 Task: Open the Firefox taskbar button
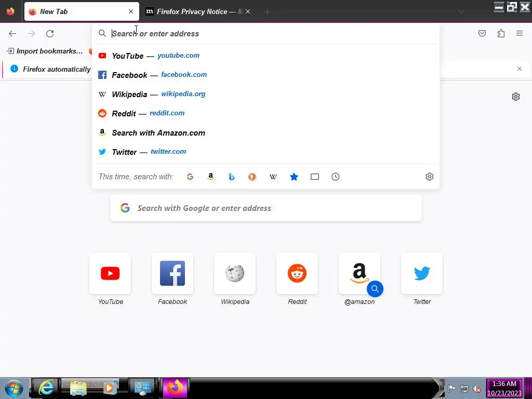click(175, 388)
